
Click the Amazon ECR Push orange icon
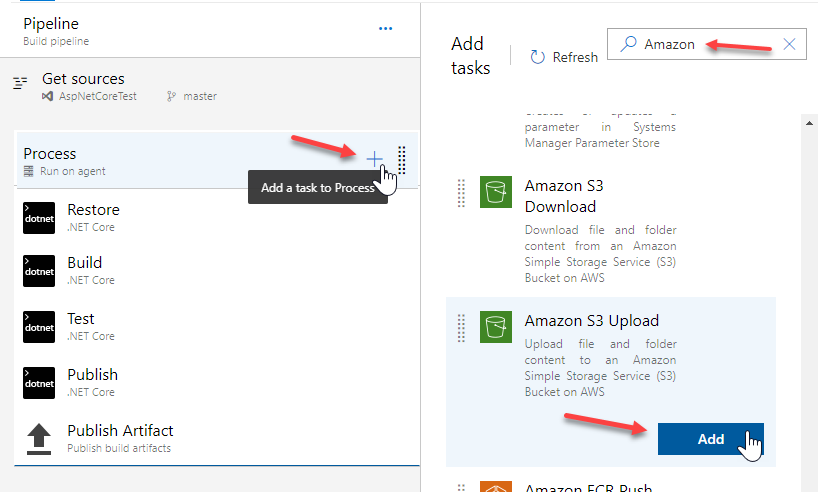point(496,487)
